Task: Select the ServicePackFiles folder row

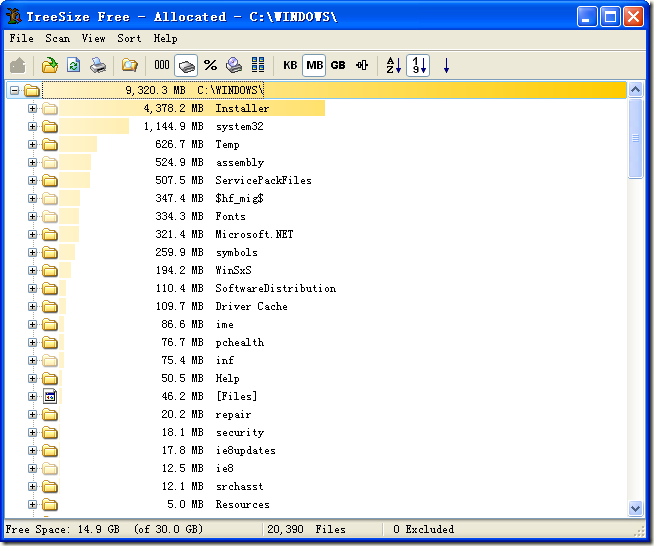Action: click(263, 180)
